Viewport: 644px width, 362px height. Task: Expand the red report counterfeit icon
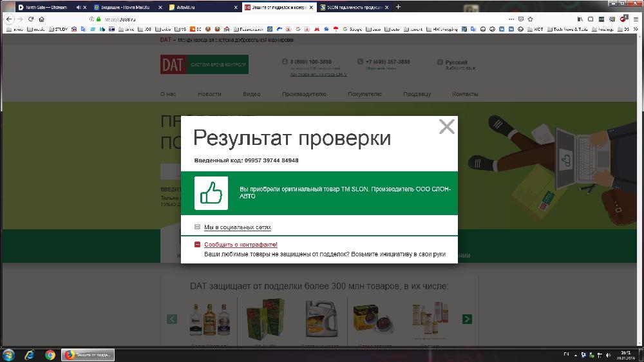[x=197, y=245]
